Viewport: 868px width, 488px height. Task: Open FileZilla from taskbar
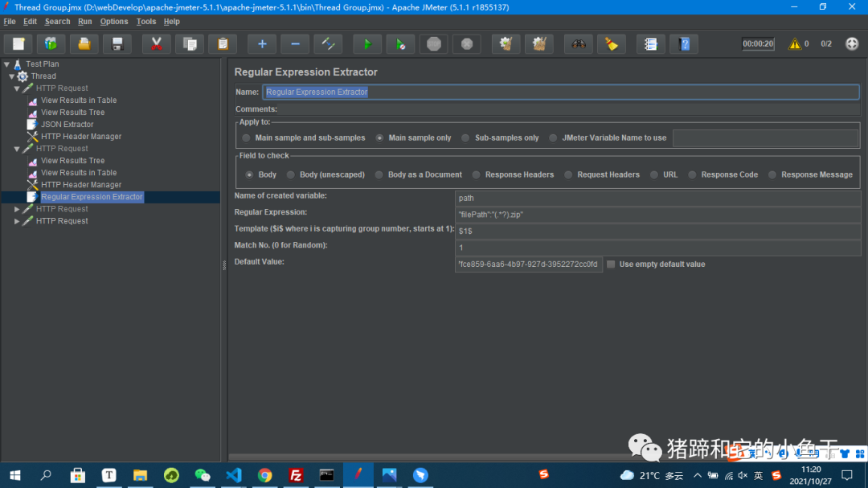296,475
